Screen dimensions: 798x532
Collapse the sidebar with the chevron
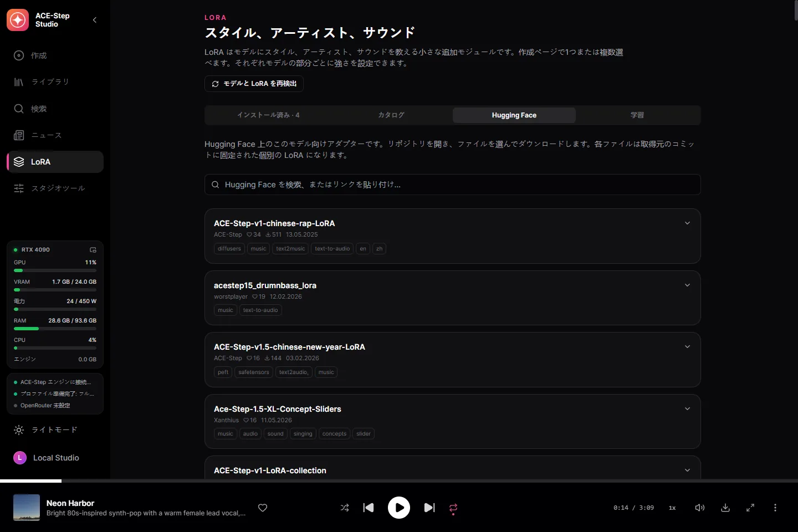coord(95,20)
